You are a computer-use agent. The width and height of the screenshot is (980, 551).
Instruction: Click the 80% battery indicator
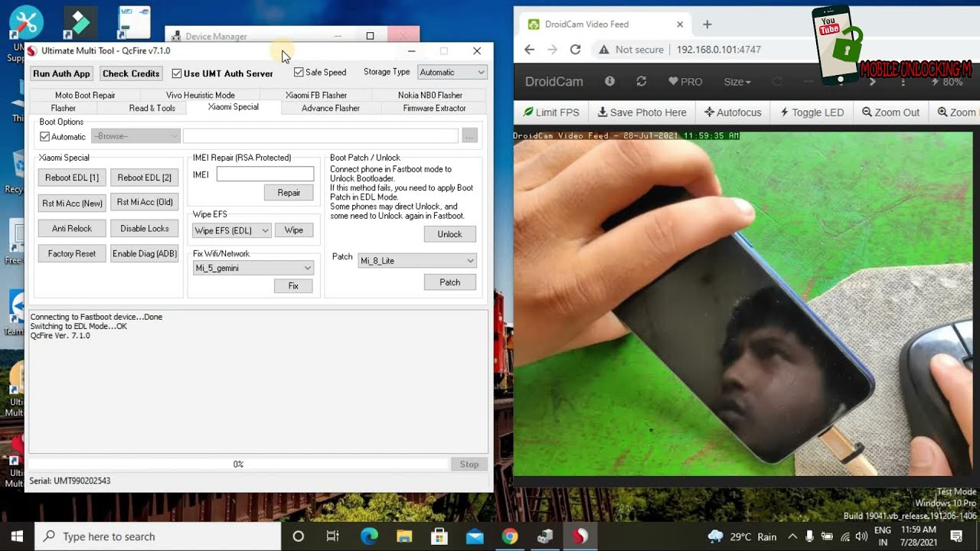coord(947,81)
